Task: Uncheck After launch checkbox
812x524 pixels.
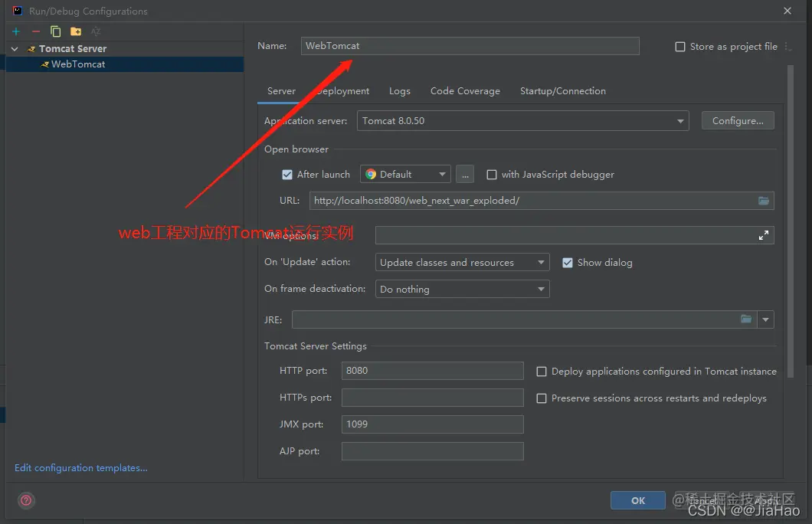Action: click(287, 175)
